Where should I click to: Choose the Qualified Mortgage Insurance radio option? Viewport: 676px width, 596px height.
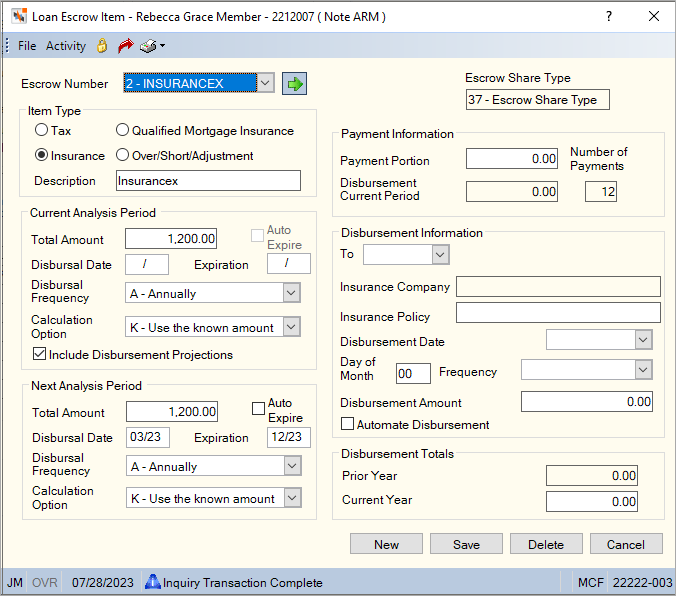[122, 130]
